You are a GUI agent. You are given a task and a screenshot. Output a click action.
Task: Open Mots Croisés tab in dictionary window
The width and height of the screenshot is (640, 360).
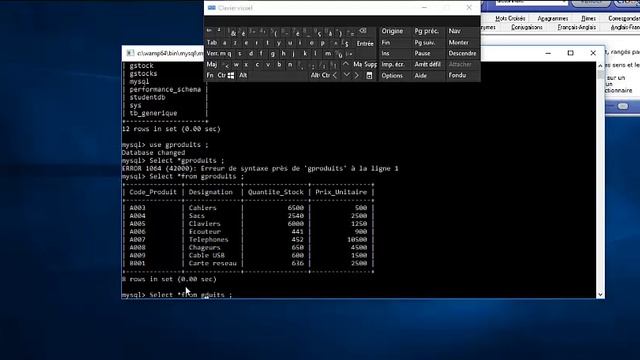tap(510, 19)
